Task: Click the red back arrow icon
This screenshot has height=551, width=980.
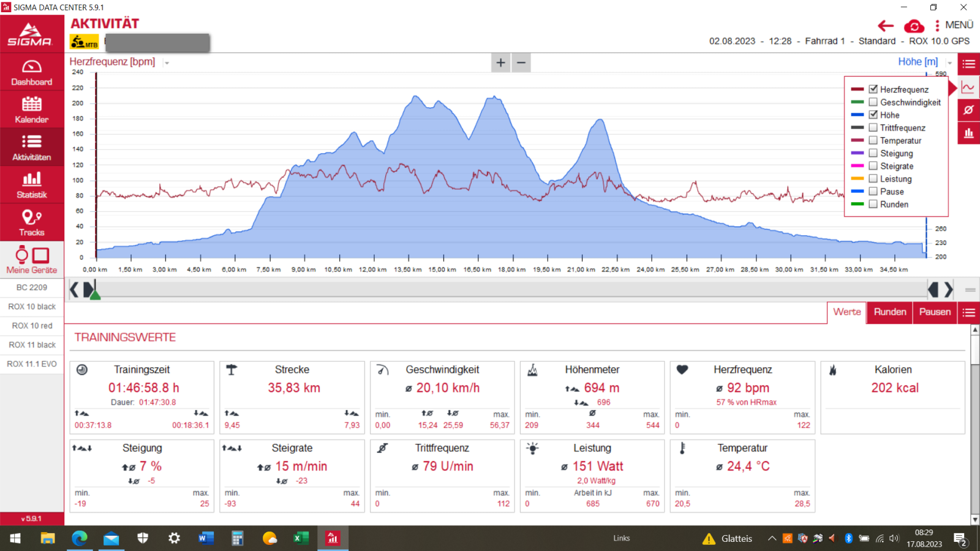Action: tap(885, 26)
